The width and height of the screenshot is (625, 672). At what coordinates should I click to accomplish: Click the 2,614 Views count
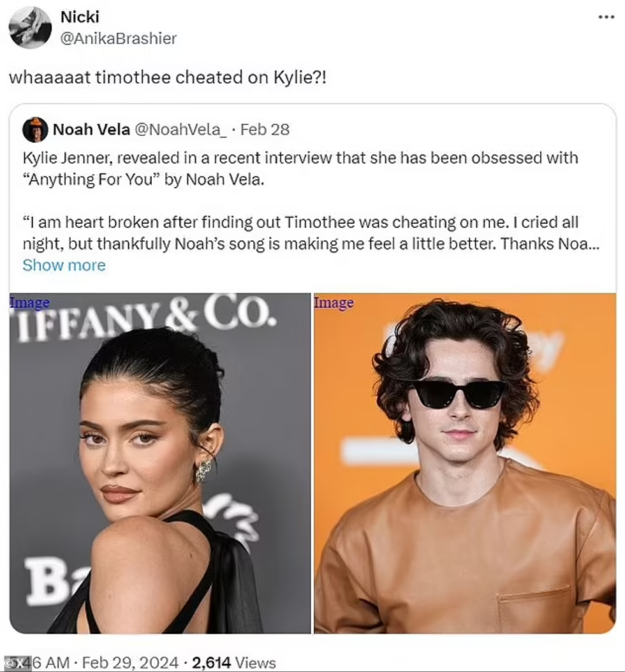(x=233, y=662)
